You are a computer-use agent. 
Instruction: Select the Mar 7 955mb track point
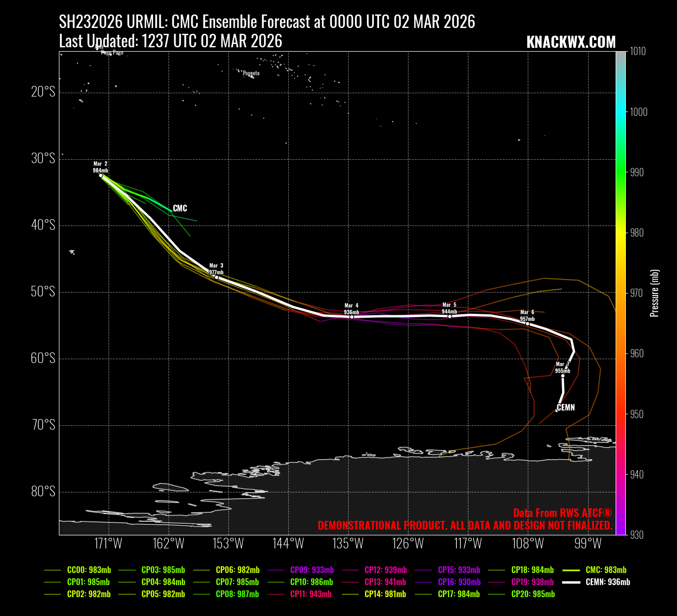[x=563, y=376]
